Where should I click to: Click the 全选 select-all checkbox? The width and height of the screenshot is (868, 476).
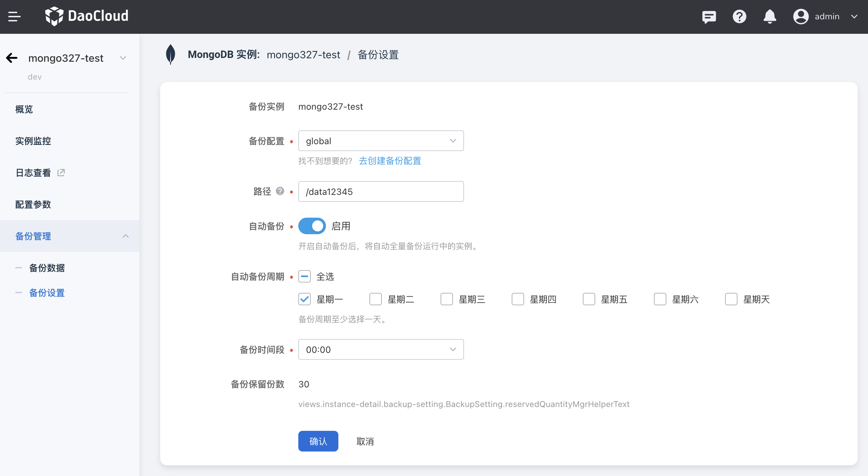click(304, 276)
